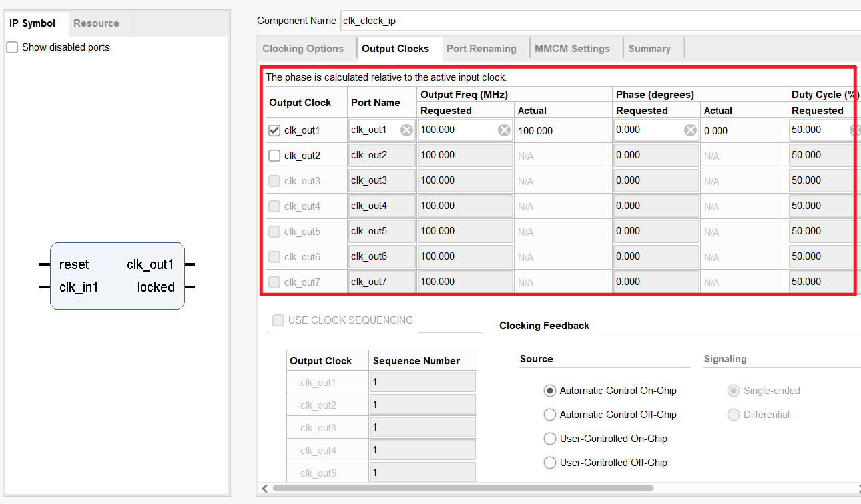This screenshot has height=504, width=861.
Task: Toggle Show disabled ports checkbox
Action: click(x=12, y=47)
